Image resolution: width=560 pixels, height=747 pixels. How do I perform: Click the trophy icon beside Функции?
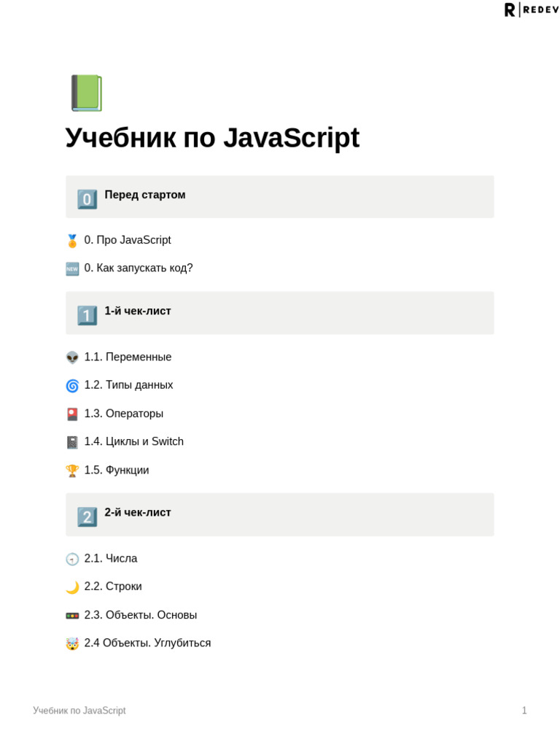[72, 471]
